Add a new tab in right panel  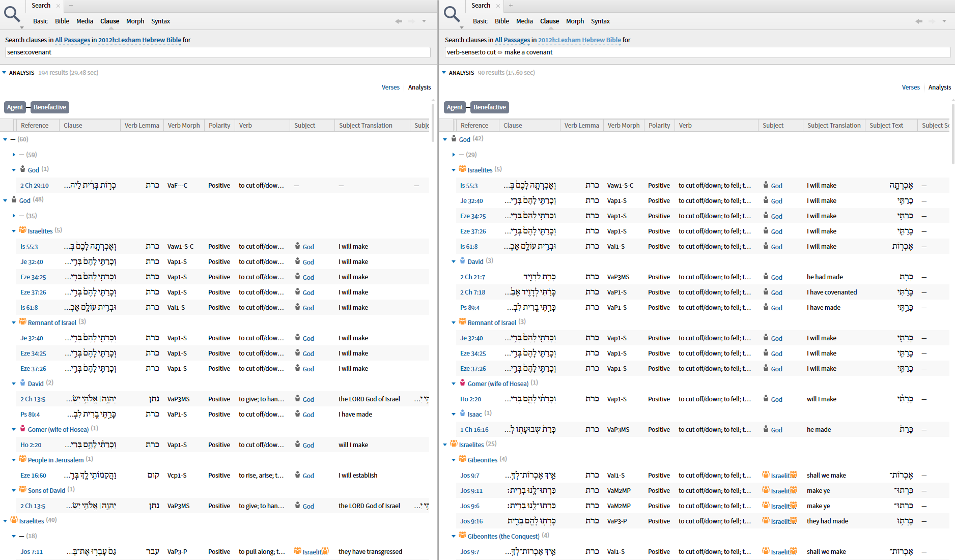pyautogui.click(x=511, y=6)
